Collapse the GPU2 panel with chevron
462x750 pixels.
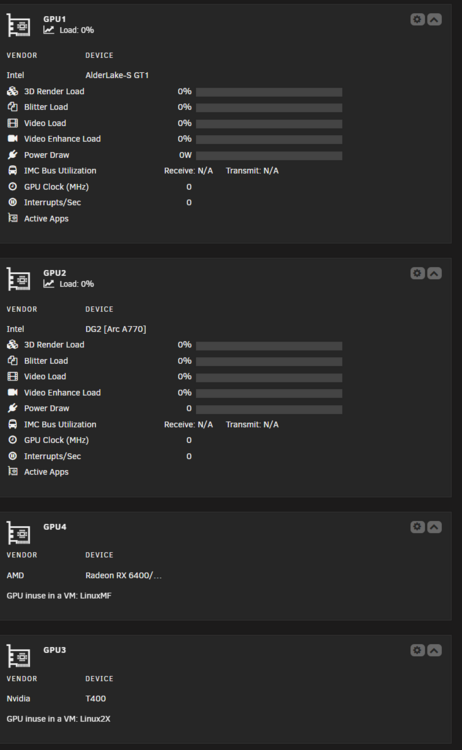(434, 273)
